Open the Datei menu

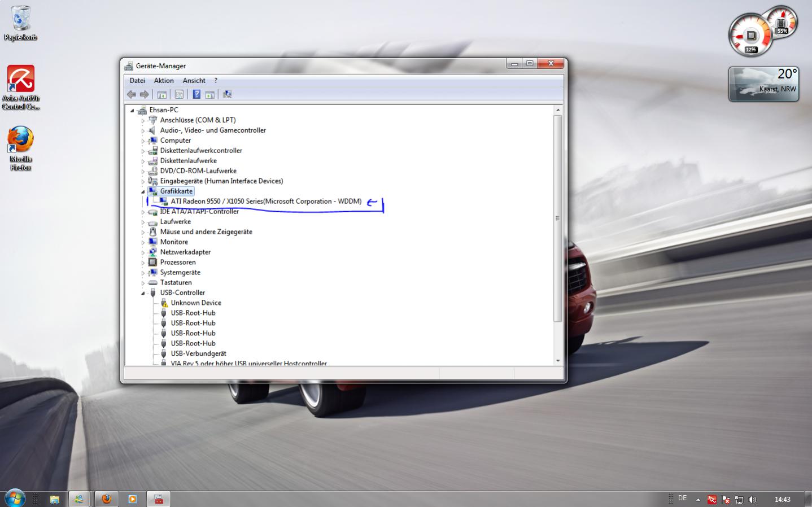[137, 81]
